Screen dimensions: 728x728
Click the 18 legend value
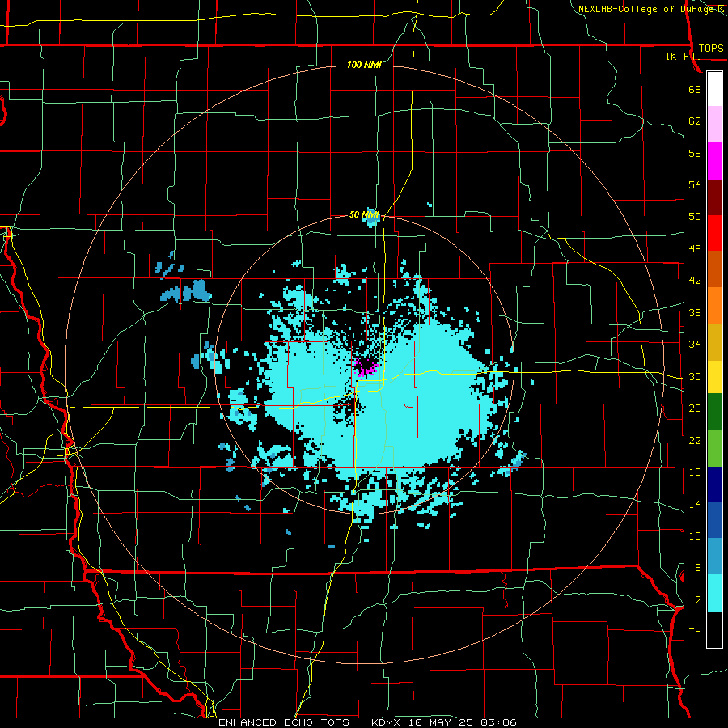click(695, 472)
